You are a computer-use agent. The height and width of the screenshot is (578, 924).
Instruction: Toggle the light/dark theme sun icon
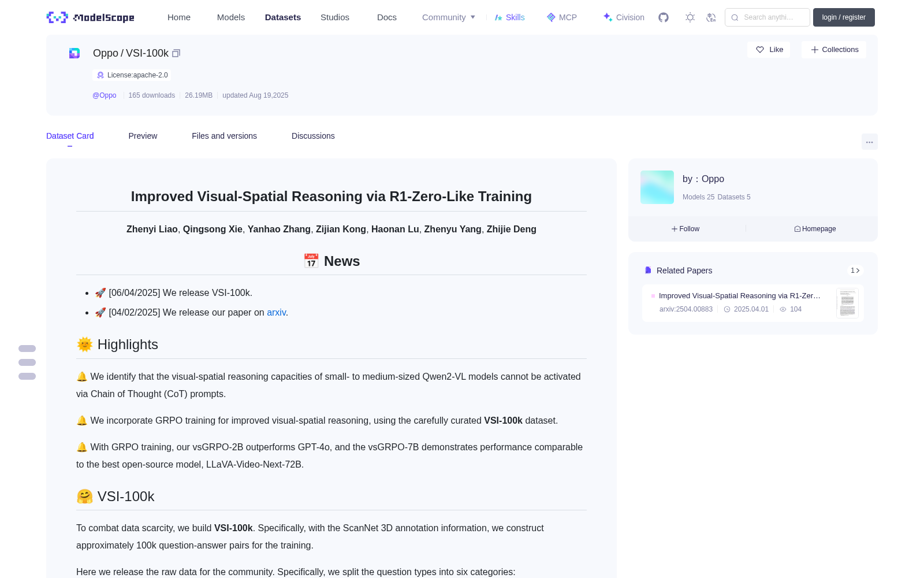click(690, 17)
